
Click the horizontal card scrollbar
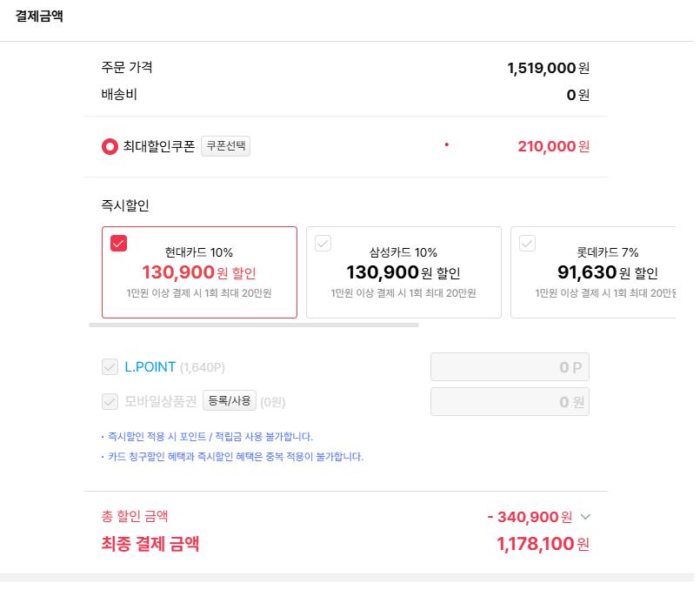(x=254, y=325)
